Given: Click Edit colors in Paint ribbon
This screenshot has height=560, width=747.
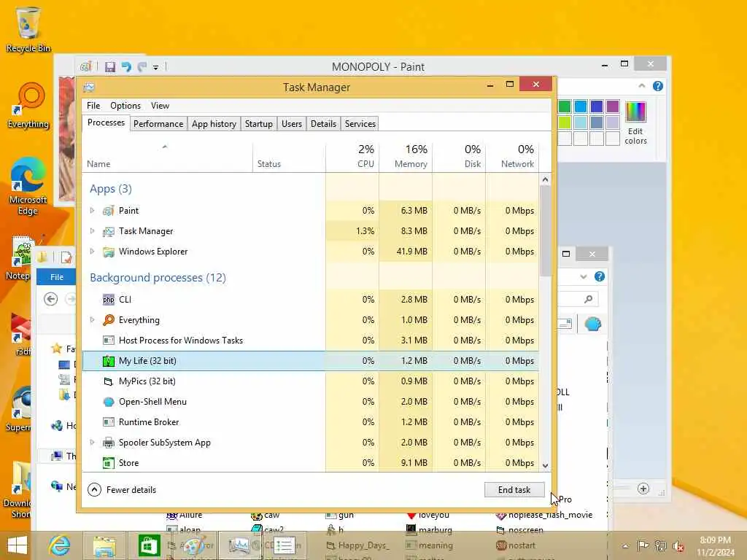Looking at the screenshot, I should click(635, 122).
